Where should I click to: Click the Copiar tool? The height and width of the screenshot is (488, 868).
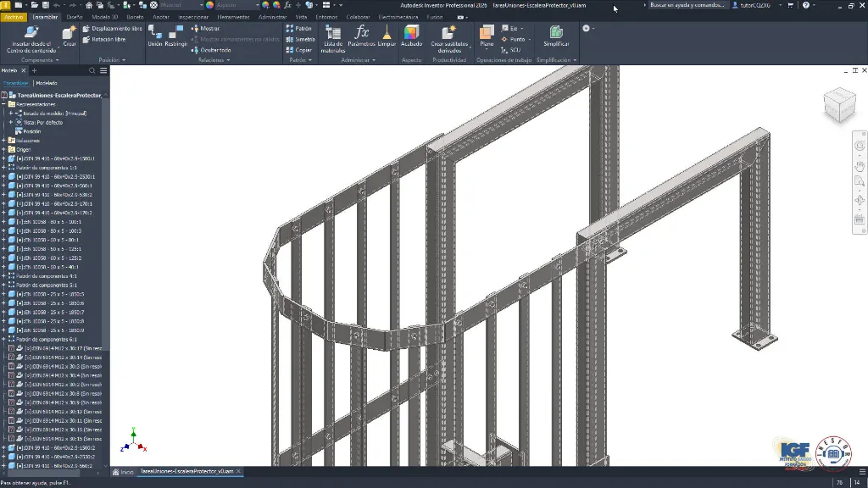pos(299,50)
